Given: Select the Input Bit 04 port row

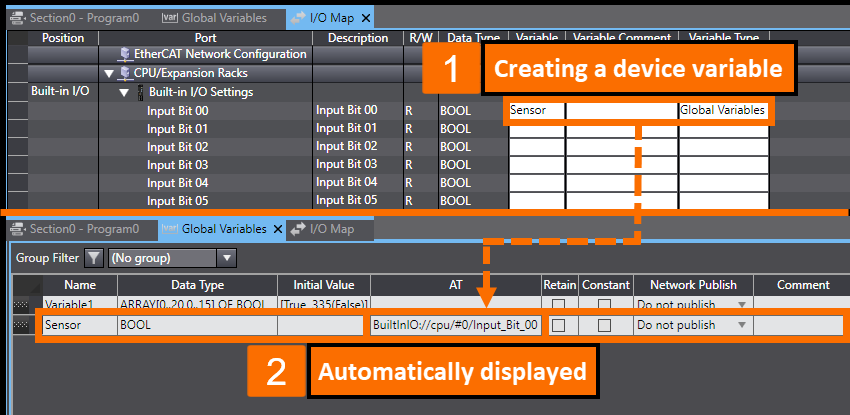Looking at the screenshot, I should [x=177, y=183].
